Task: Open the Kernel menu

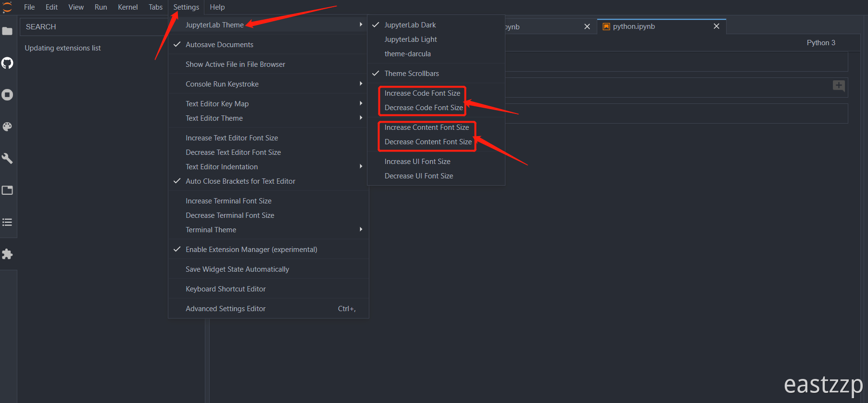Action: click(x=128, y=7)
